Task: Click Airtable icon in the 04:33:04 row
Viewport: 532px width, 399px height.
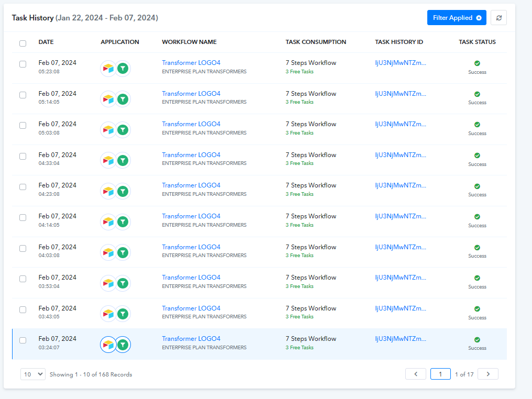Action: 108,160
